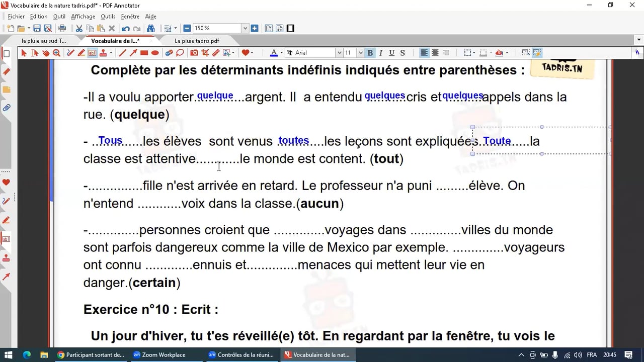Screen dimensions: 644x362
Task: Switch to the 'La pluie tadris.pdf' tab
Action: pos(197,41)
